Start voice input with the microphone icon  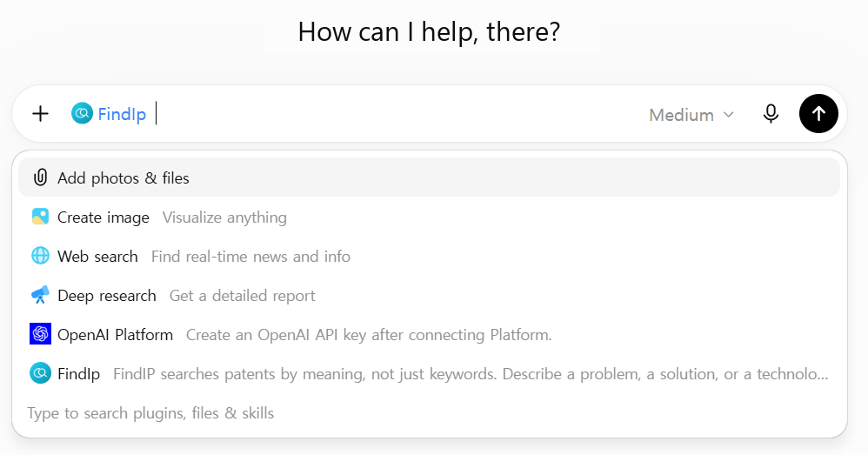pos(771,114)
